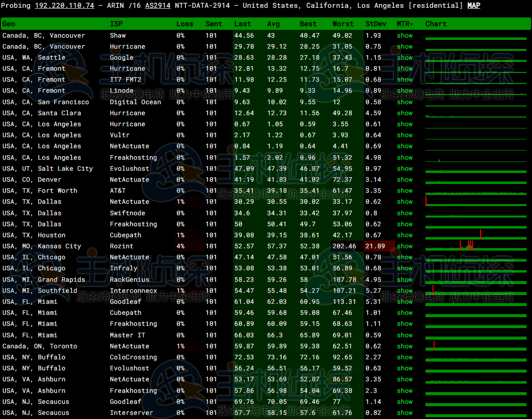Show MTR for Vancouver Shaw row
The image size is (532, 419).
click(405, 35)
